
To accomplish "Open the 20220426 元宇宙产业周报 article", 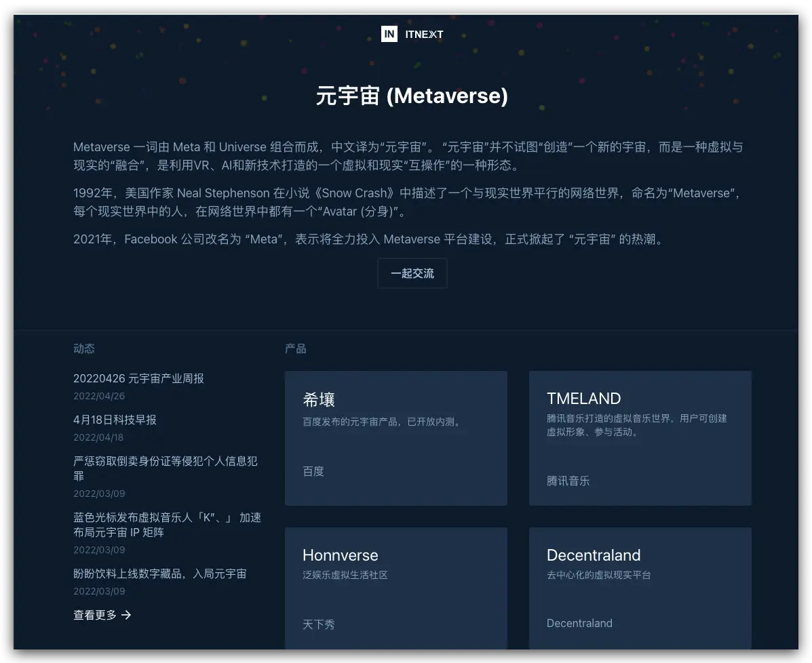I will tap(139, 378).
